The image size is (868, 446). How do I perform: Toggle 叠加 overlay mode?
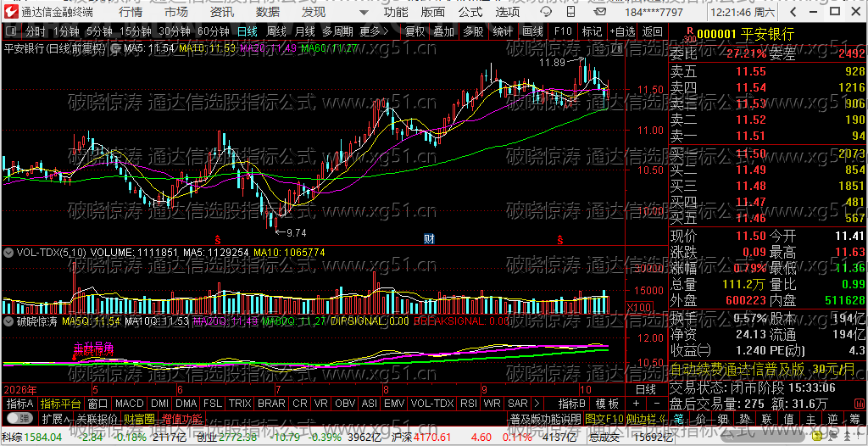(443, 31)
